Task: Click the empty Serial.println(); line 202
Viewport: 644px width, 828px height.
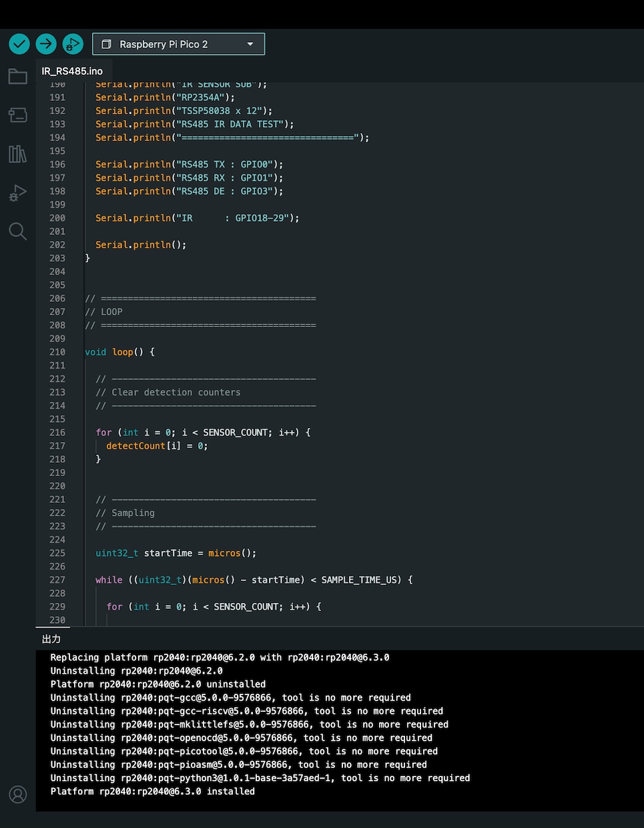Action: [141, 244]
